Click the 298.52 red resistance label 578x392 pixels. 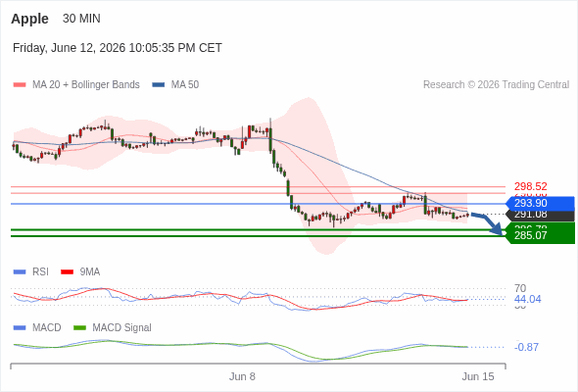530,186
